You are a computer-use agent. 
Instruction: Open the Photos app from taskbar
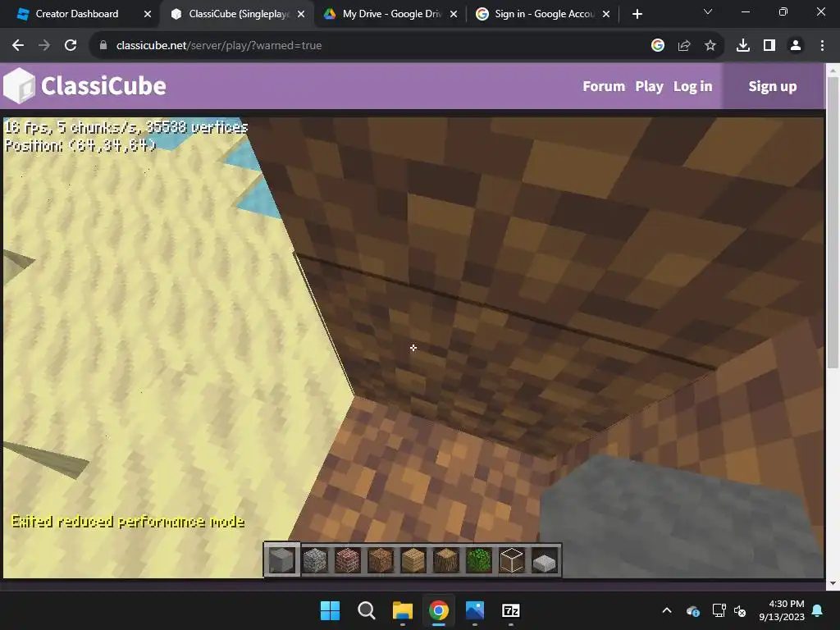475,610
